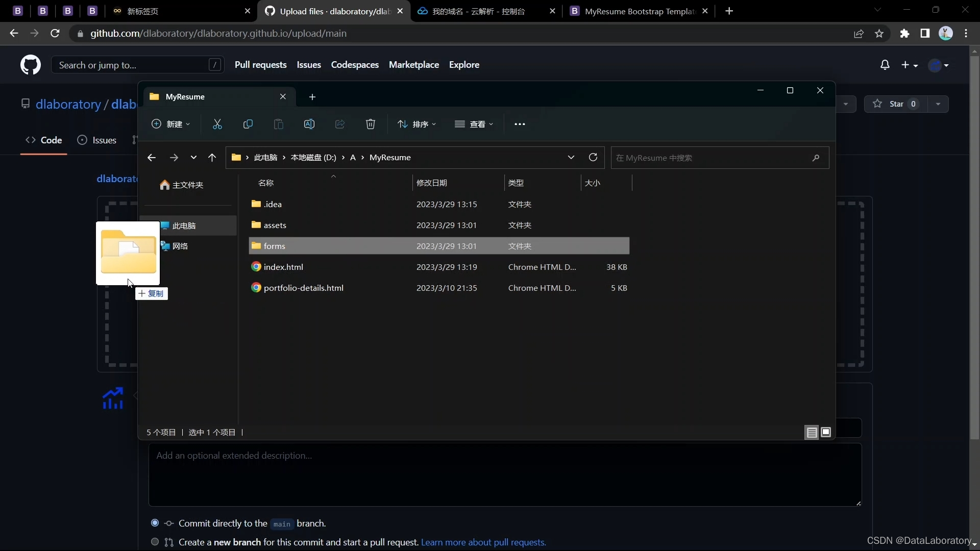Click 本地磁盘 (D:) in breadcrumb
Viewport: 980px width, 551px height.
point(313,157)
